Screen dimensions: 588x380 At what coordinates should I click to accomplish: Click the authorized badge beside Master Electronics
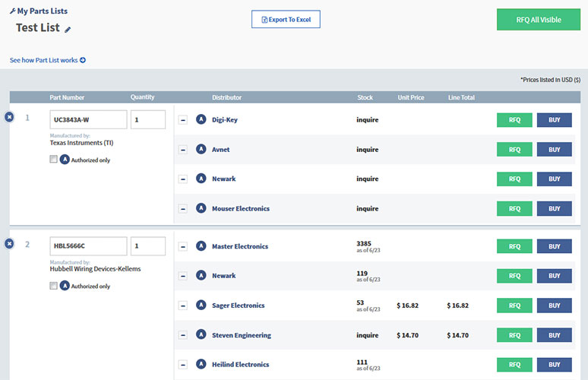coord(201,246)
